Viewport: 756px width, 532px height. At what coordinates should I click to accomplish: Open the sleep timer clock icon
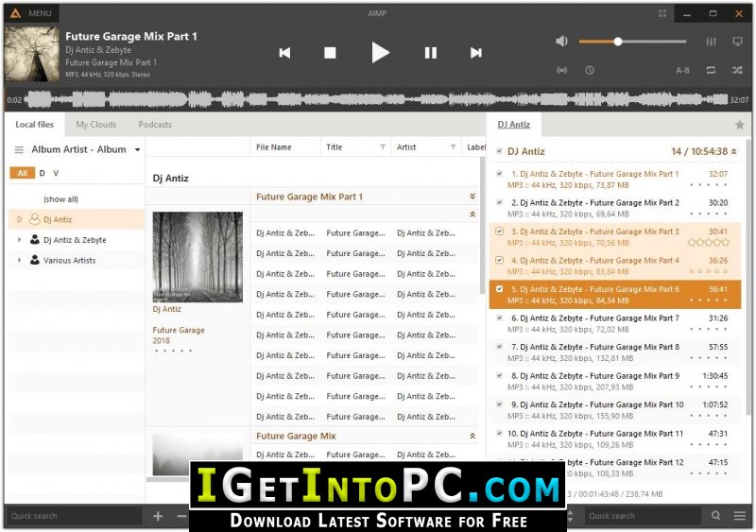pos(590,71)
